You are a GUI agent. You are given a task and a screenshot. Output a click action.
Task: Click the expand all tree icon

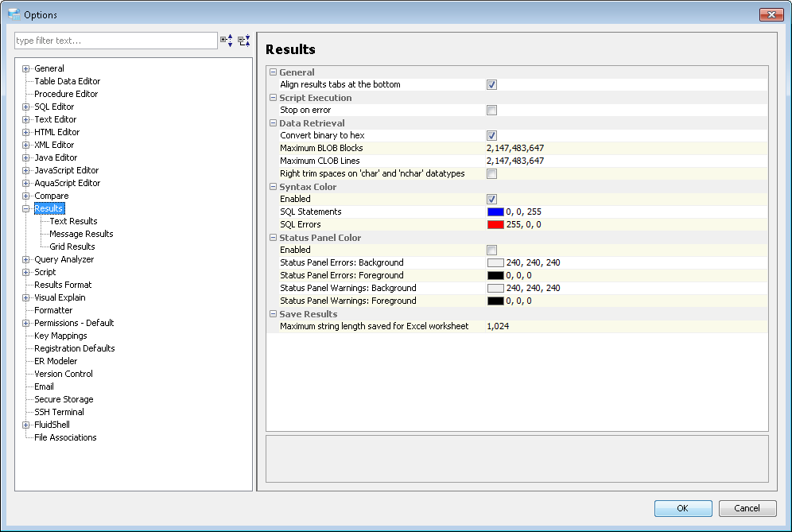tap(227, 41)
